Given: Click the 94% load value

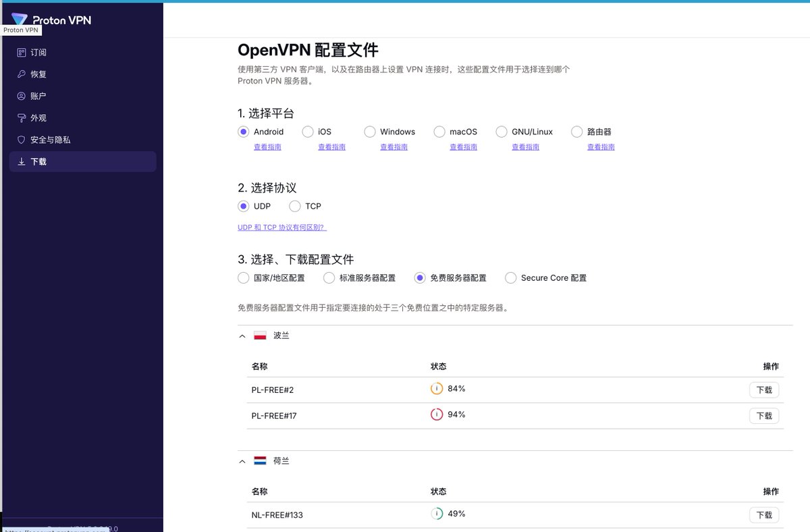Looking at the screenshot, I should coord(456,415).
